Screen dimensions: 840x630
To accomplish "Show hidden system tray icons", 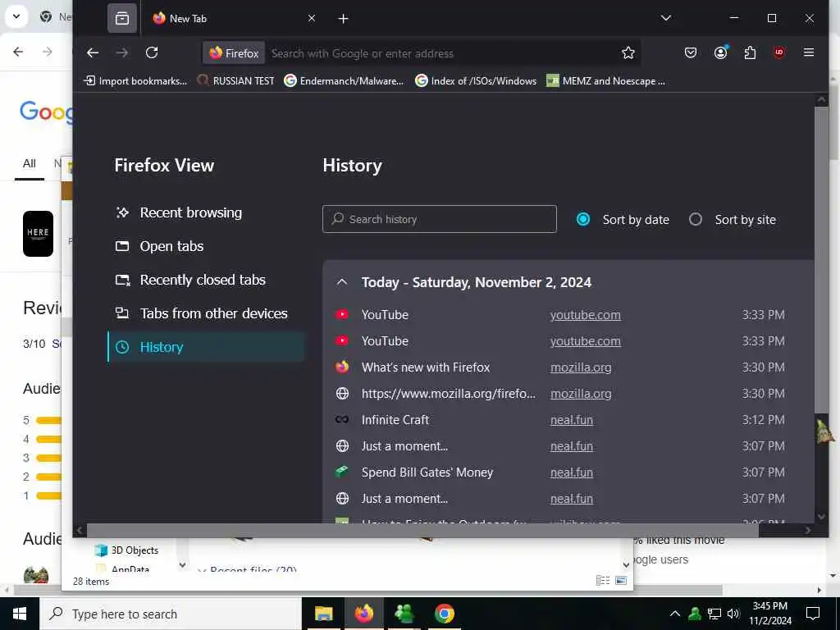I will [675, 614].
